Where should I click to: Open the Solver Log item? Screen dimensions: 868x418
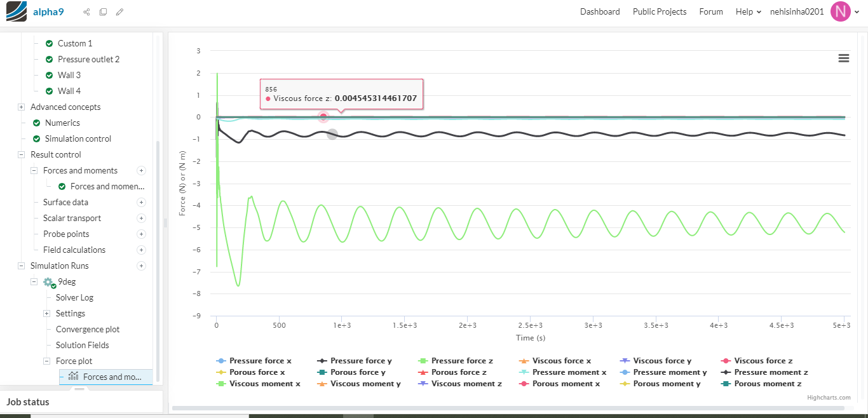click(x=74, y=297)
